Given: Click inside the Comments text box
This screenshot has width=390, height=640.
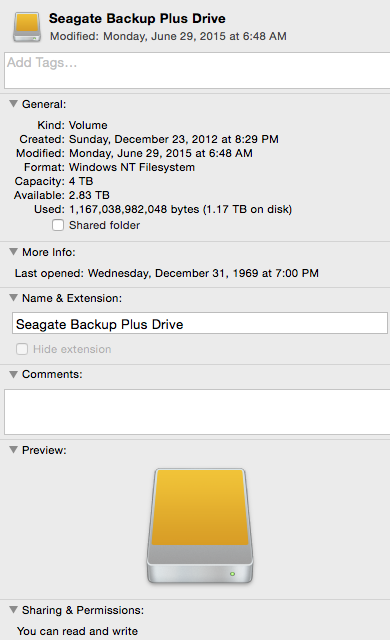Looking at the screenshot, I should [197, 412].
